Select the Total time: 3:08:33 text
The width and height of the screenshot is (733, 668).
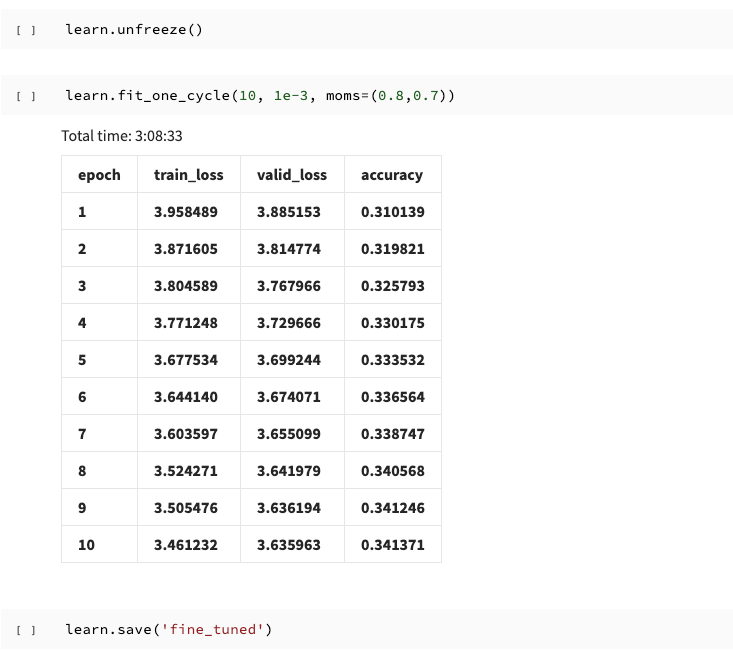tap(122, 136)
